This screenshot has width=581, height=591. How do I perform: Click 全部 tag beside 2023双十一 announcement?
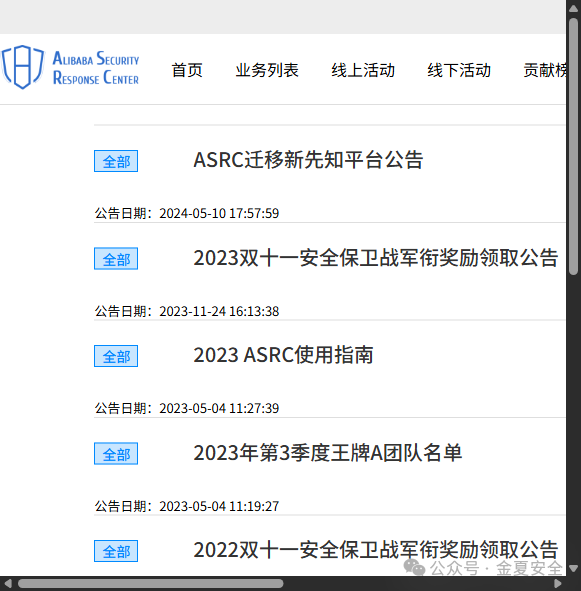(116, 259)
